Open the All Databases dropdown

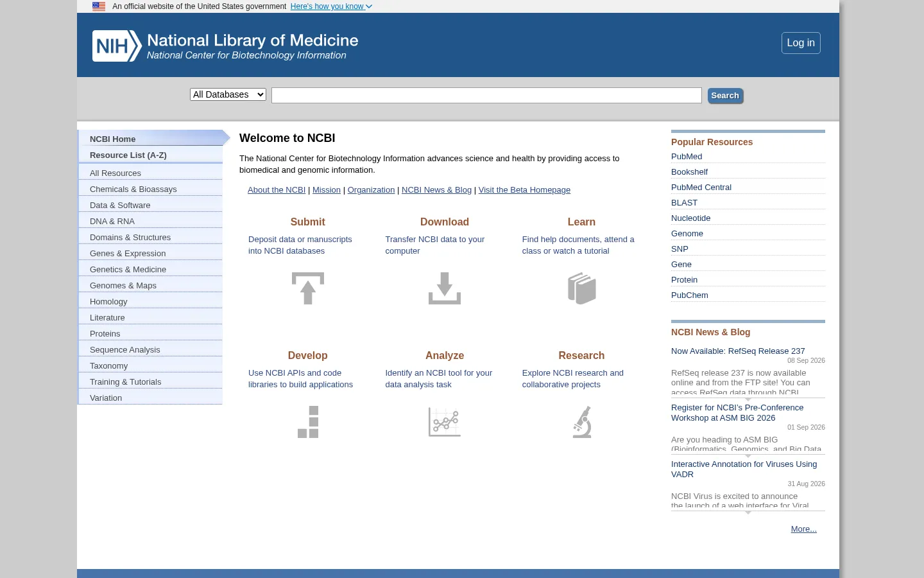click(228, 94)
